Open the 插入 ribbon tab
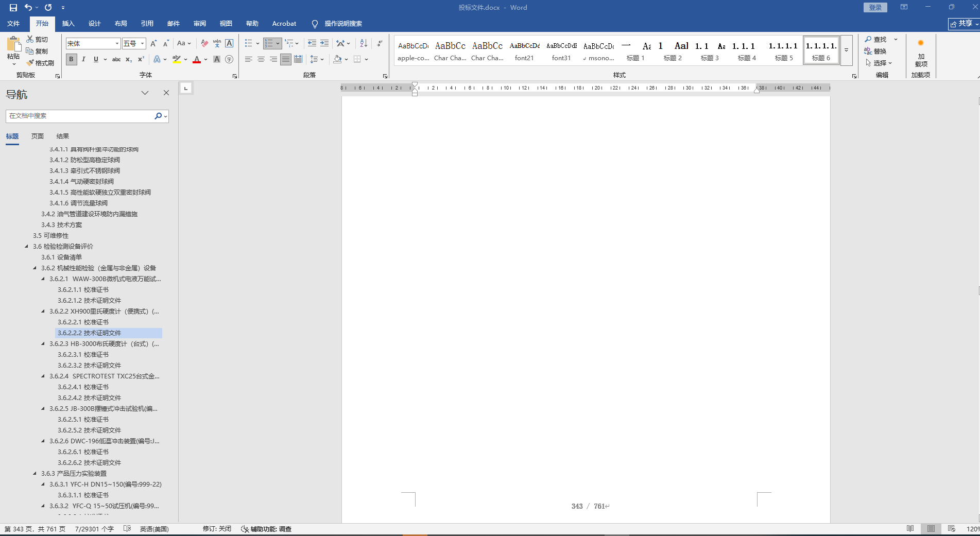Viewport: 980px width, 536px height. pos(68,24)
